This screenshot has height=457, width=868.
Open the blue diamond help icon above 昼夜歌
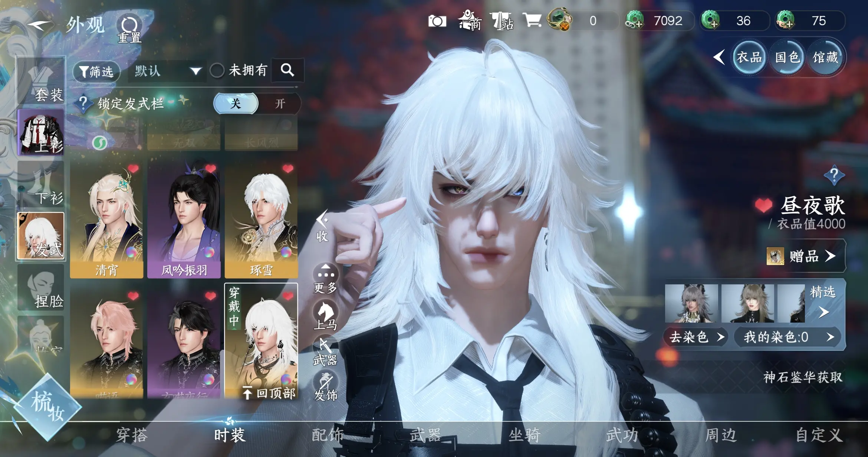(x=834, y=175)
